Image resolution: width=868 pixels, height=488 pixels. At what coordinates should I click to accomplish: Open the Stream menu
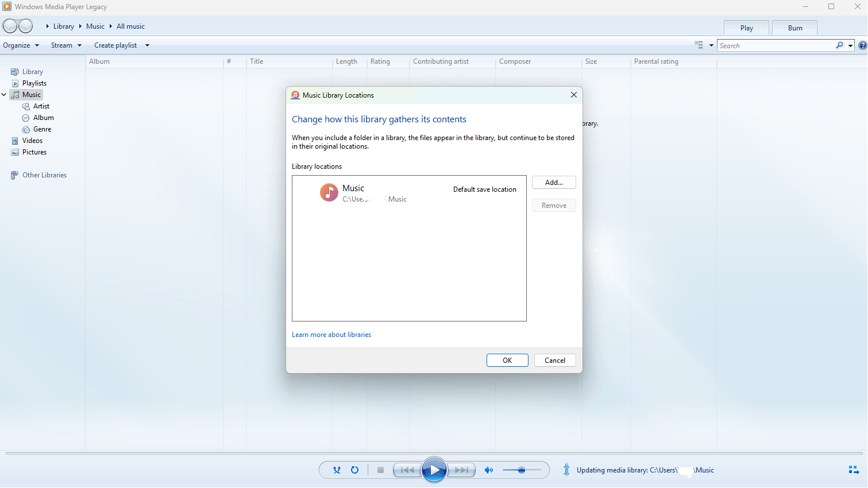pos(66,45)
